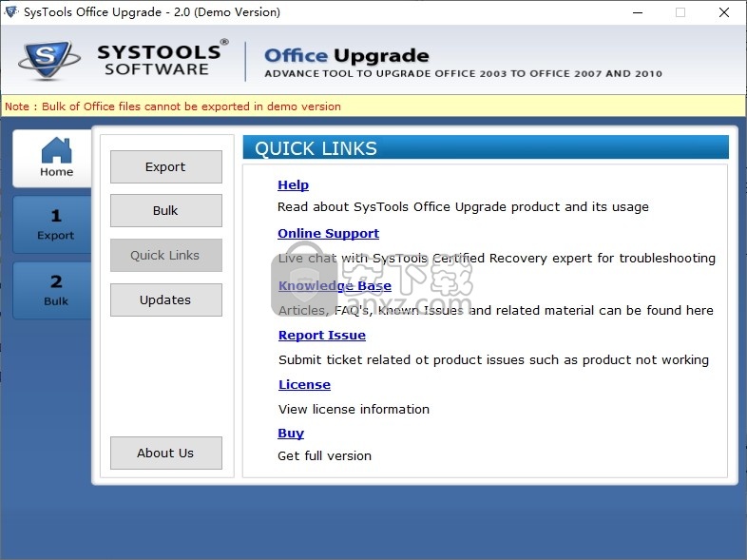The image size is (747, 560).
Task: Click the app icon in title bar
Action: click(11, 12)
